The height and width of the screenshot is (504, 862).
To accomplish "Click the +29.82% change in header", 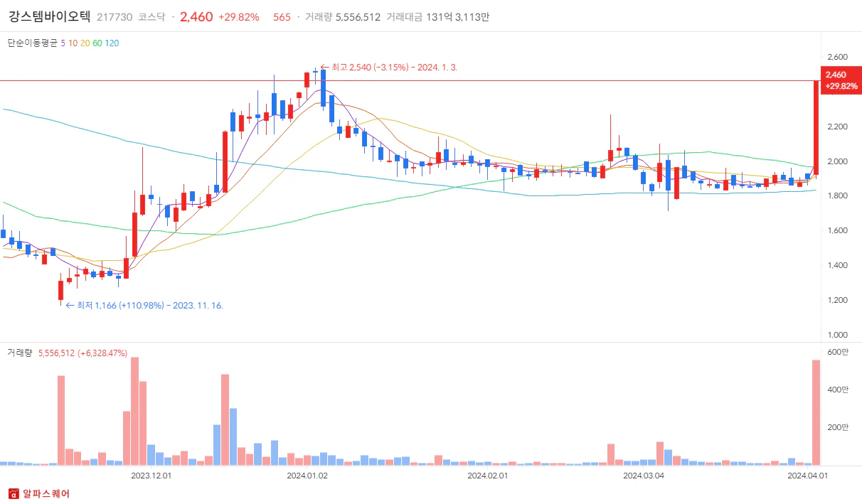I will click(239, 17).
